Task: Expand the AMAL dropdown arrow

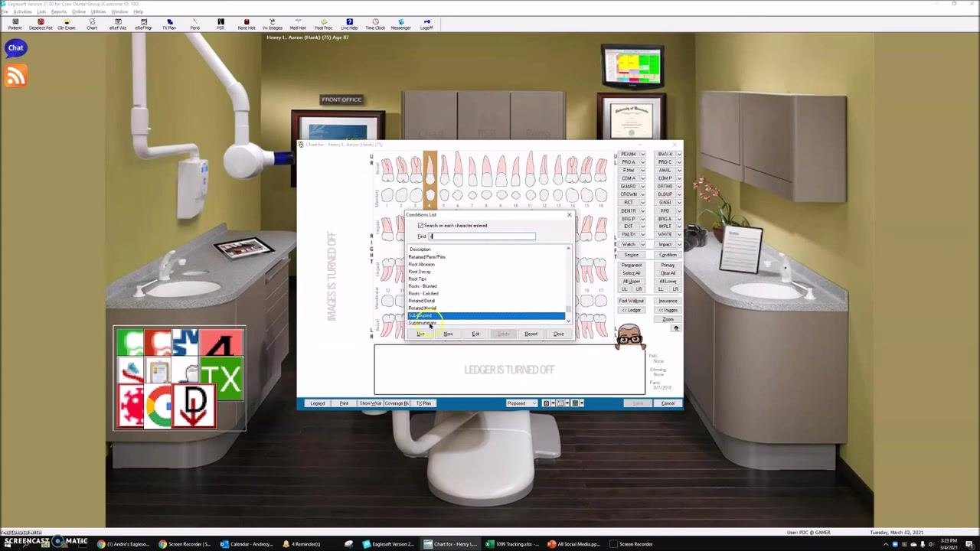Action: (679, 171)
